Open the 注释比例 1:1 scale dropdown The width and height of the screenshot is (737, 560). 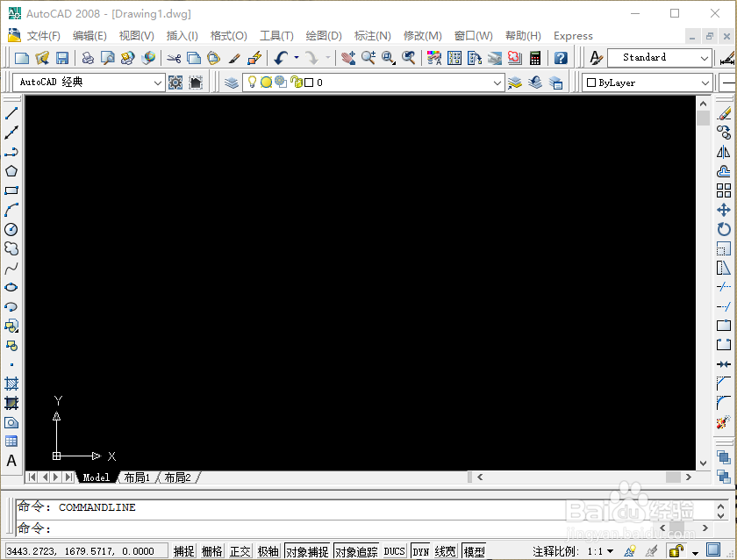(610, 551)
